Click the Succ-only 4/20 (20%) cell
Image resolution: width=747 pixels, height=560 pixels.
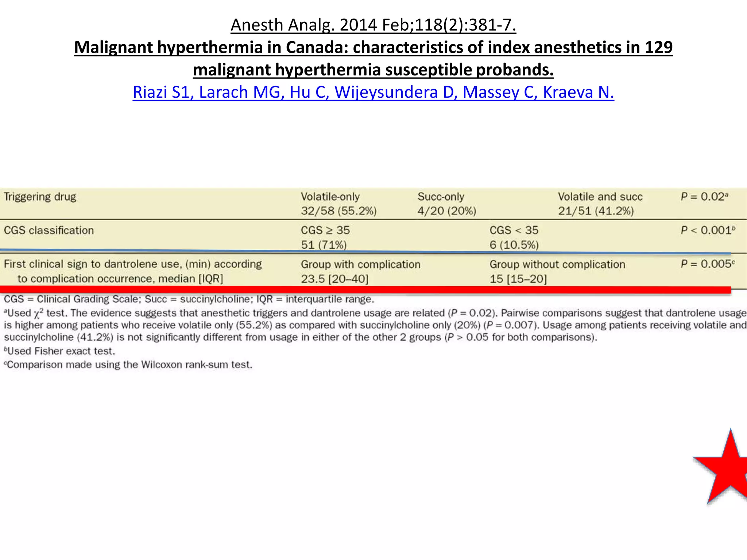tap(447, 204)
